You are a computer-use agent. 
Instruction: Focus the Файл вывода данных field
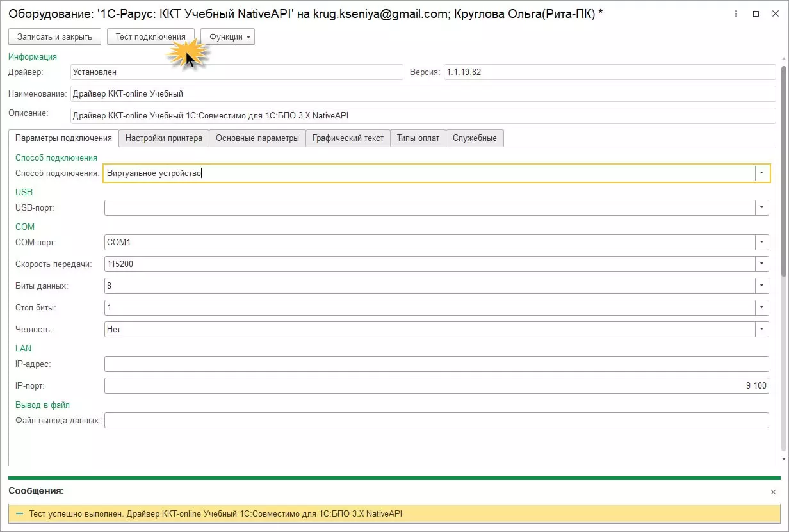coord(436,420)
